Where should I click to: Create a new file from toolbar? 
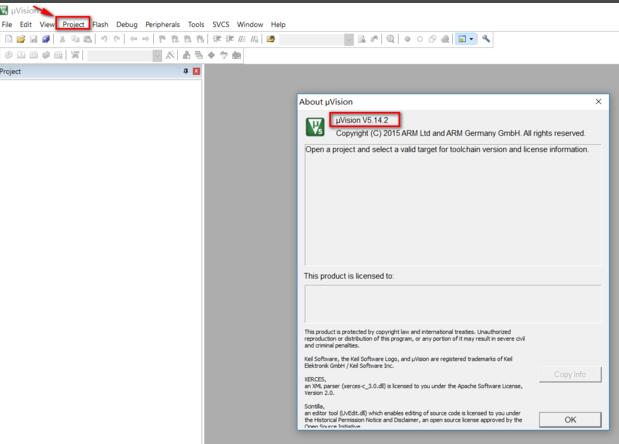tap(8, 39)
